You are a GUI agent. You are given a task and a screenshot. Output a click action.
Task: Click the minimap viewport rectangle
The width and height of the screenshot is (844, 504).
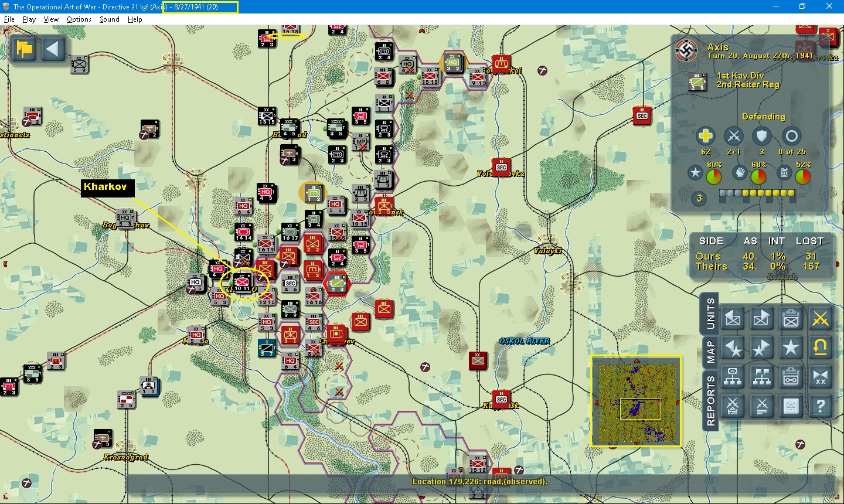point(641,408)
